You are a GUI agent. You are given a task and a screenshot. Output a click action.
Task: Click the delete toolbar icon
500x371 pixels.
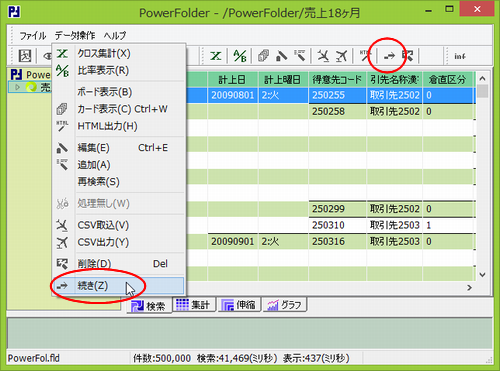coord(407,56)
